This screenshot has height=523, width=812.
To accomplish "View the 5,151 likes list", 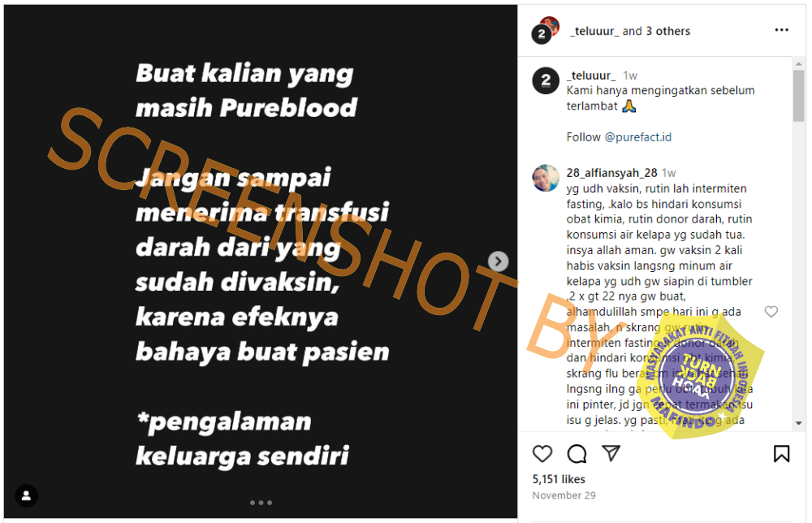I will point(559,479).
